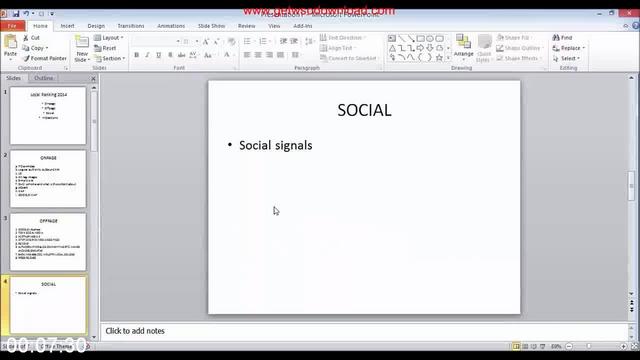
Task: Click Decrease Font Size icon
Action: [216, 42]
